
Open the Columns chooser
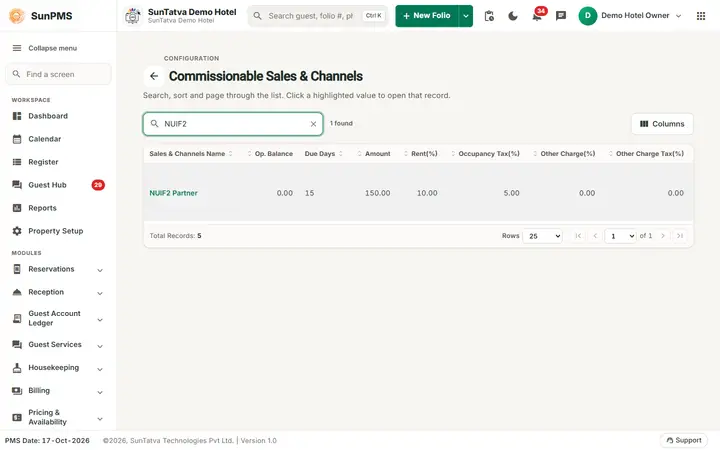coord(662,124)
